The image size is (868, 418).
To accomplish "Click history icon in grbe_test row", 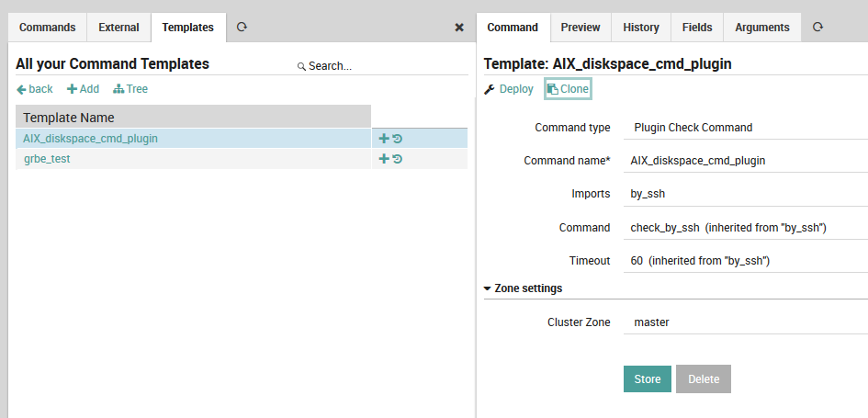I will (x=398, y=159).
